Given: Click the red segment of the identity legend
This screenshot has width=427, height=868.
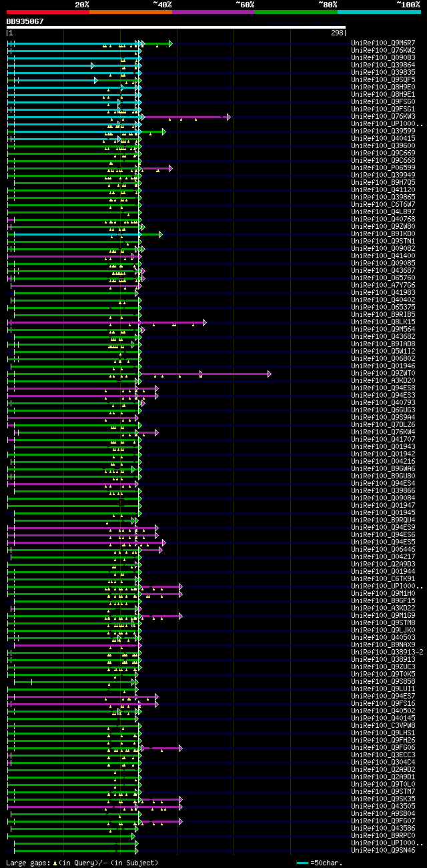Looking at the screenshot, I should [48, 12].
